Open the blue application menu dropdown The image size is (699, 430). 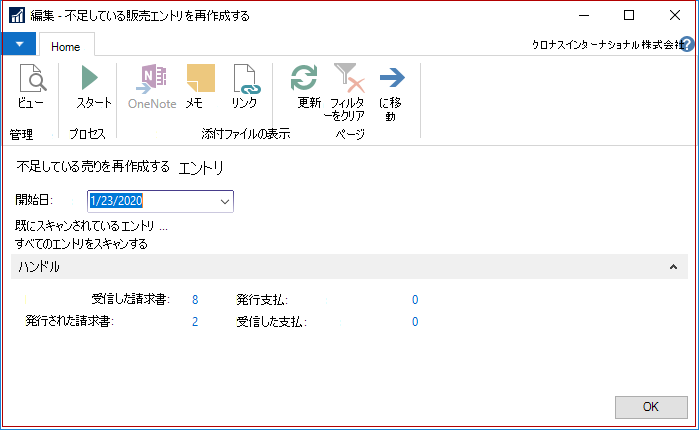point(19,44)
